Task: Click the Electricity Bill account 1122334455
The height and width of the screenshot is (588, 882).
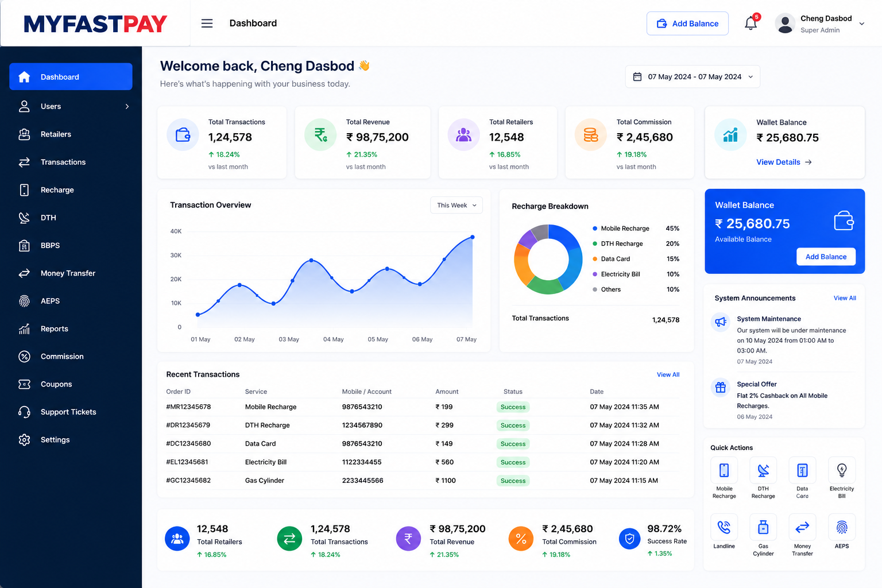Action: (362, 462)
